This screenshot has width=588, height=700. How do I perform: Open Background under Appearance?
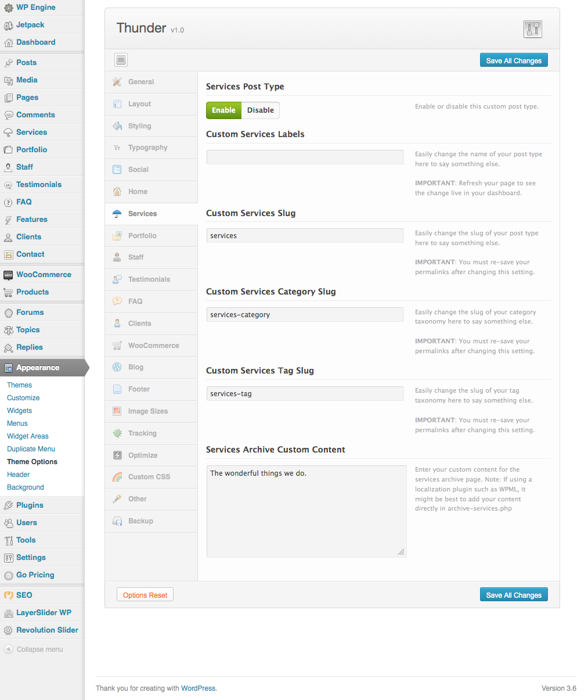click(26, 487)
